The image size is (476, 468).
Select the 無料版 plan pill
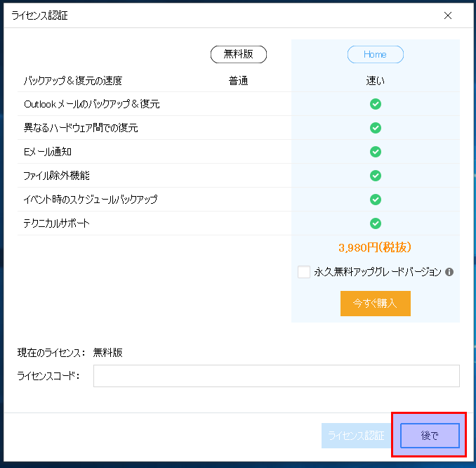(x=239, y=54)
